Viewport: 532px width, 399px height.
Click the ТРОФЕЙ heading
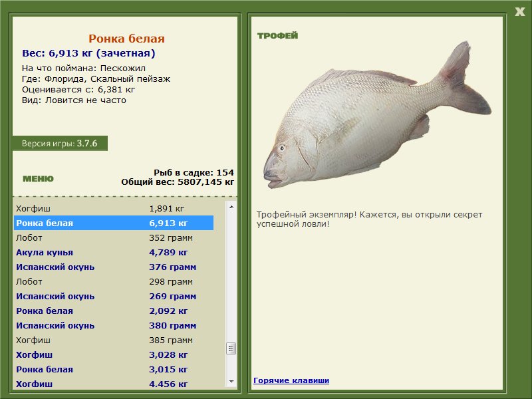point(277,35)
